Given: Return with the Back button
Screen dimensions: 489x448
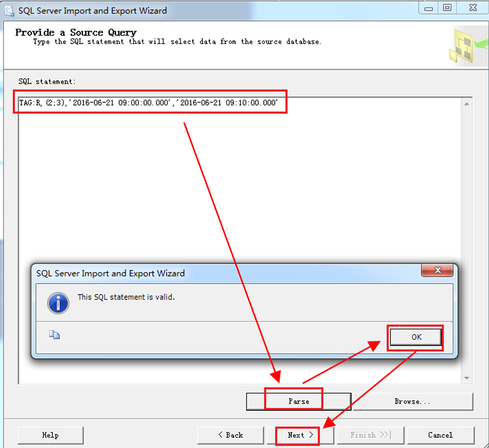Looking at the screenshot, I should (x=230, y=435).
